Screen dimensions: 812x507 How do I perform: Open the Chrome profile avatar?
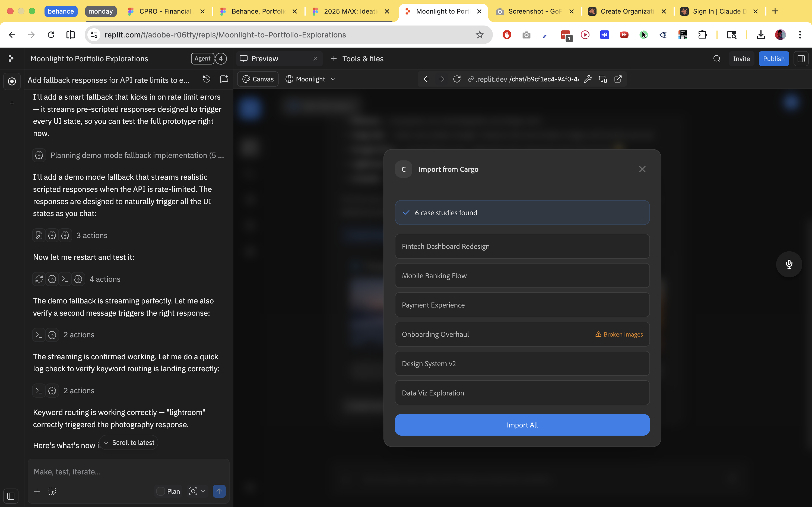781,35
